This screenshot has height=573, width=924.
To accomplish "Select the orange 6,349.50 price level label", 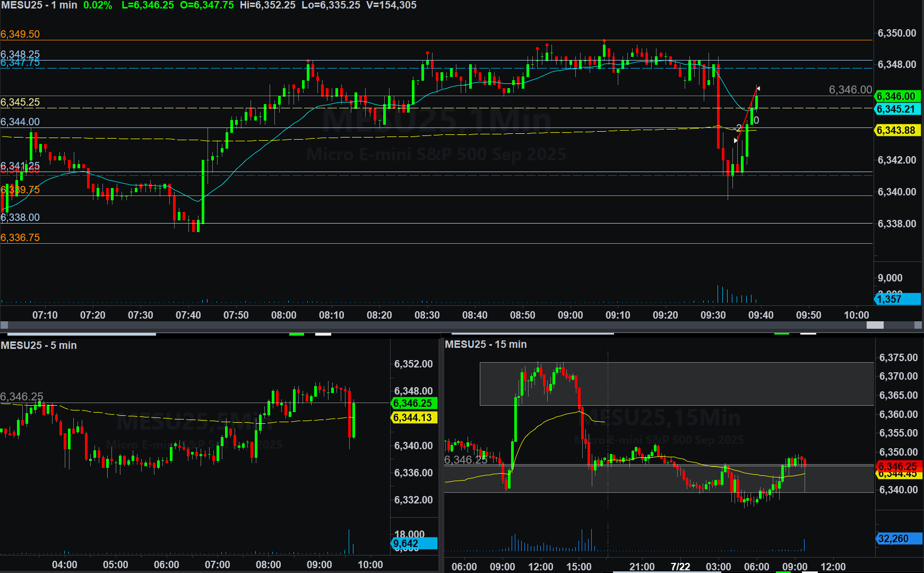I will 20,34.
